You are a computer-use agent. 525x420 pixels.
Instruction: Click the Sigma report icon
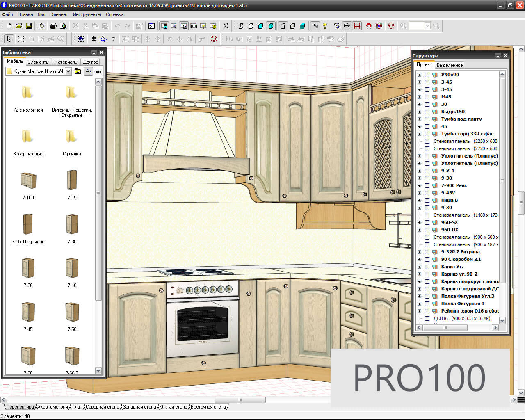click(225, 26)
